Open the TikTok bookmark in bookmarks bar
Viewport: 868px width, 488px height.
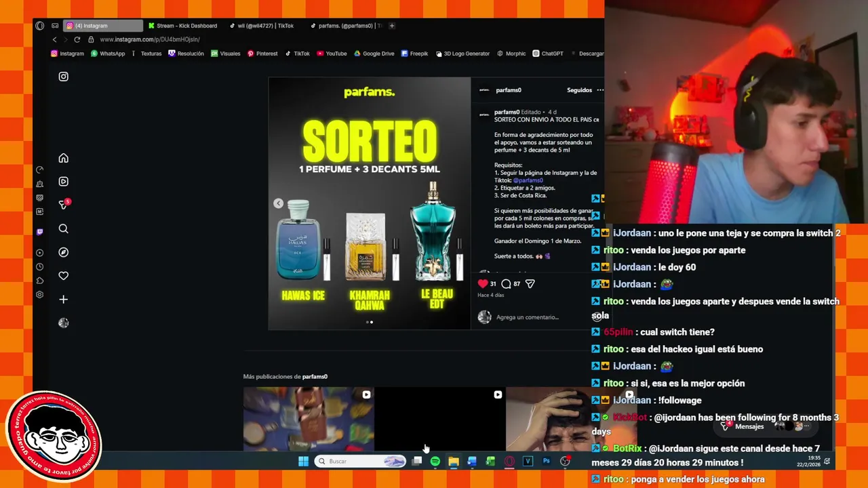297,54
